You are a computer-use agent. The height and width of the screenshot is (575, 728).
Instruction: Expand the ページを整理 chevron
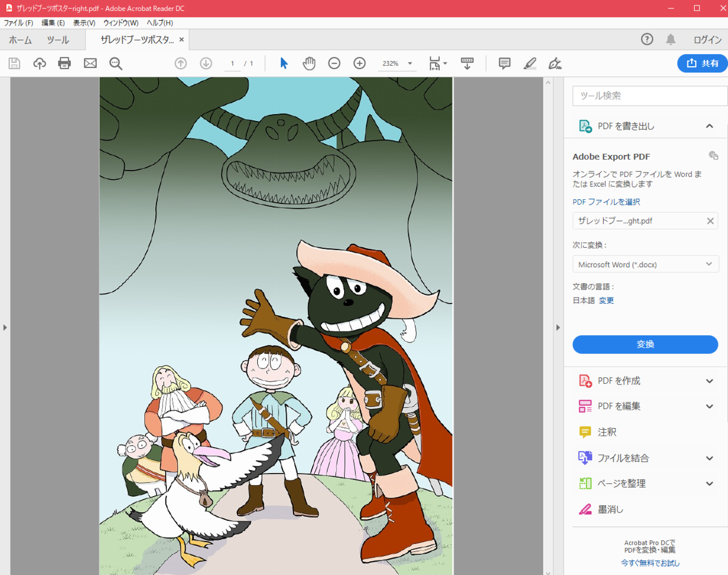710,484
